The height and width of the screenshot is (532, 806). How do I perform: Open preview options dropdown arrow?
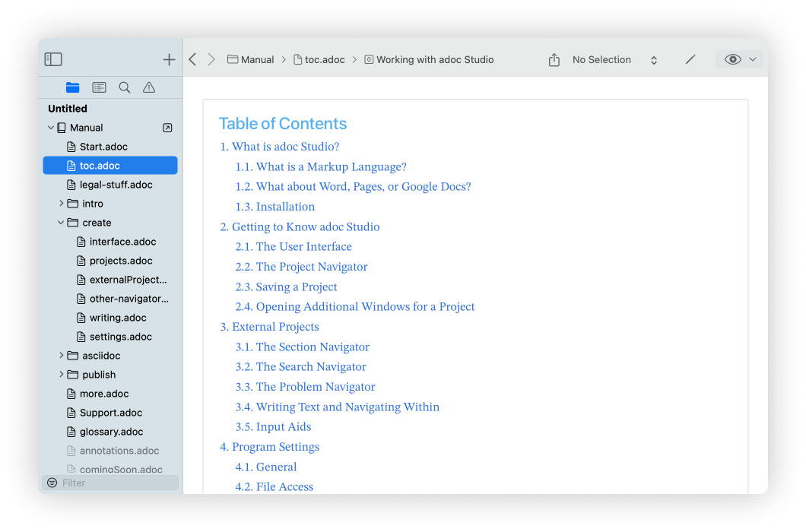click(753, 59)
